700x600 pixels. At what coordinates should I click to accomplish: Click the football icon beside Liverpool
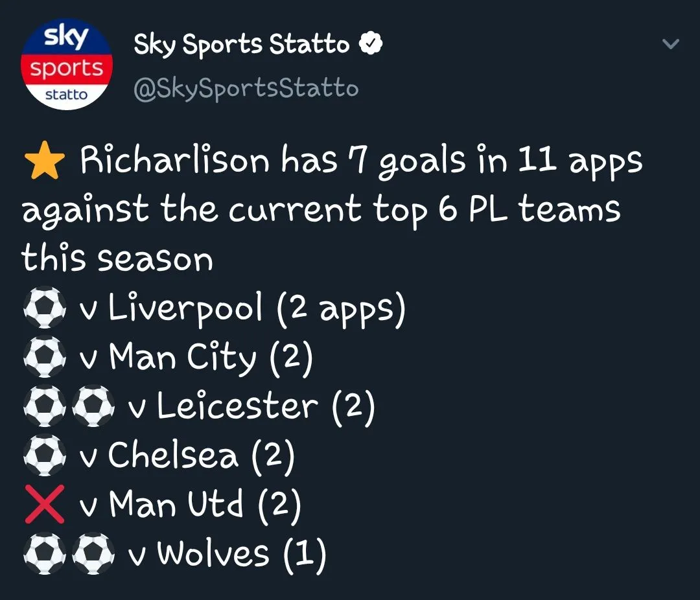coord(44,308)
